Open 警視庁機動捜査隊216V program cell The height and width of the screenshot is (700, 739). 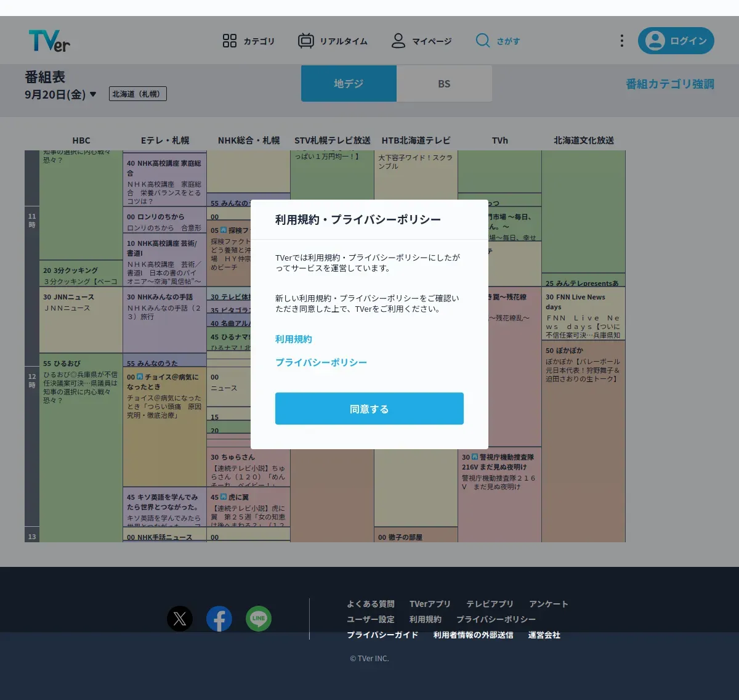[x=500, y=495]
